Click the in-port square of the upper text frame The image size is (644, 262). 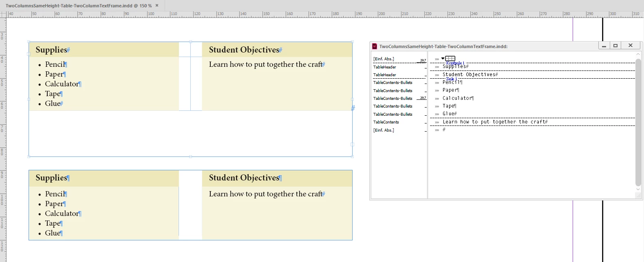click(29, 54)
